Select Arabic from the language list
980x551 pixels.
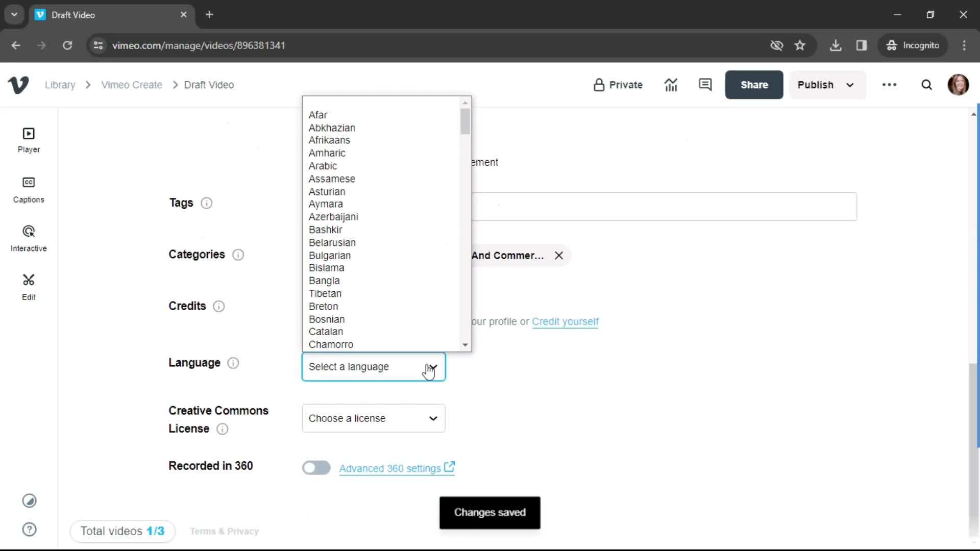pyautogui.click(x=323, y=166)
